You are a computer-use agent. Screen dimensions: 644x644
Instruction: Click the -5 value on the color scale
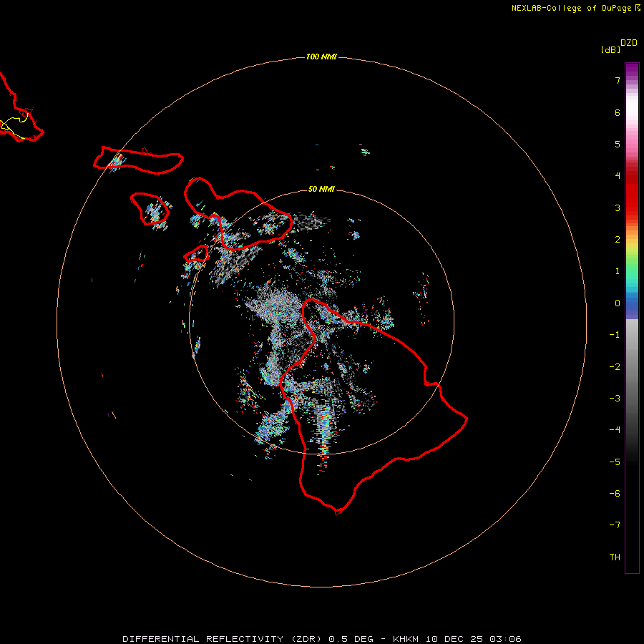(x=615, y=462)
